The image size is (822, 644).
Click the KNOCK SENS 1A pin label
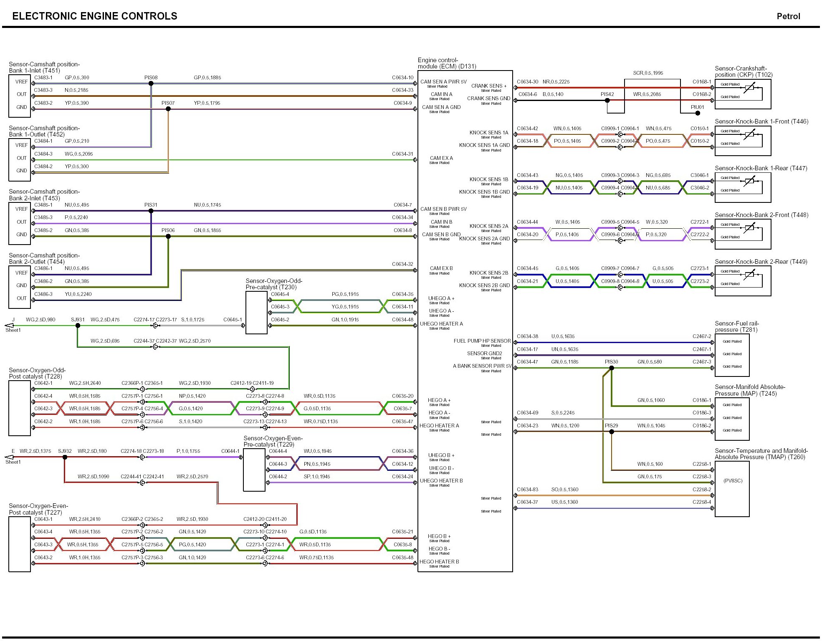click(x=488, y=133)
